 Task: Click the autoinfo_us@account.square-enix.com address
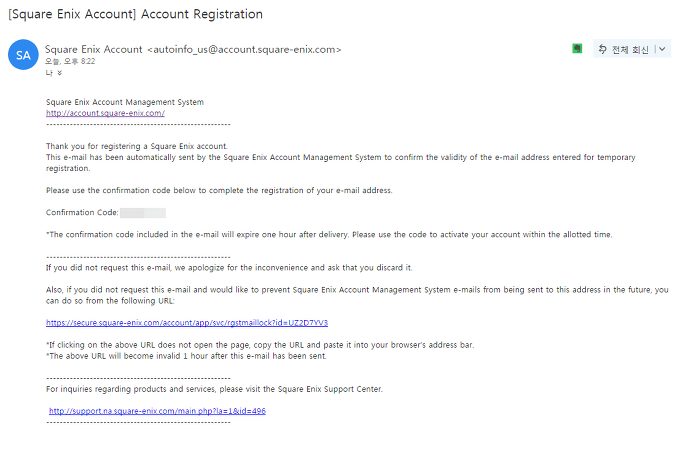[x=244, y=50]
